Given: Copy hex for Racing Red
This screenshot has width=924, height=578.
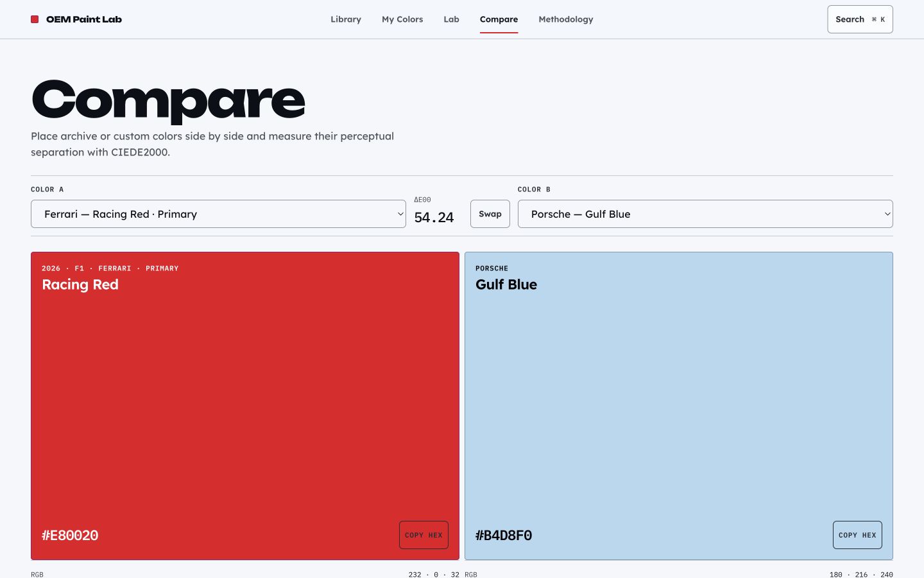Looking at the screenshot, I should coord(424,535).
